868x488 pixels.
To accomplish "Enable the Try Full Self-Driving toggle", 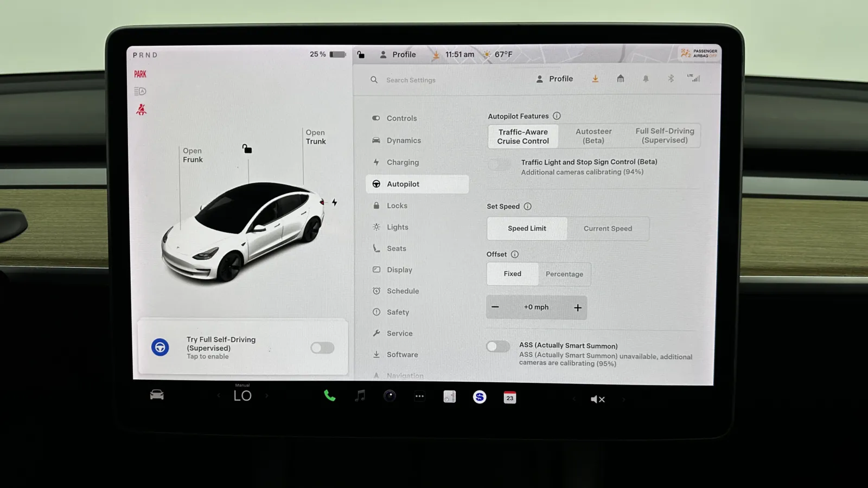I will 322,348.
